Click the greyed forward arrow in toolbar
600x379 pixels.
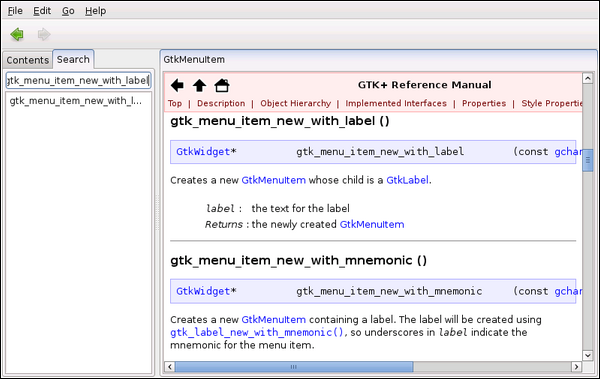click(x=44, y=34)
